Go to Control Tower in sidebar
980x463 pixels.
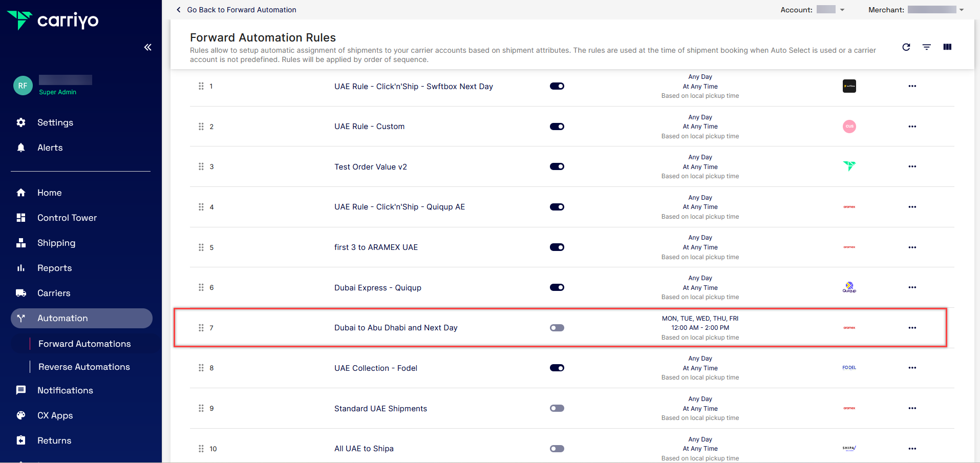click(x=67, y=218)
